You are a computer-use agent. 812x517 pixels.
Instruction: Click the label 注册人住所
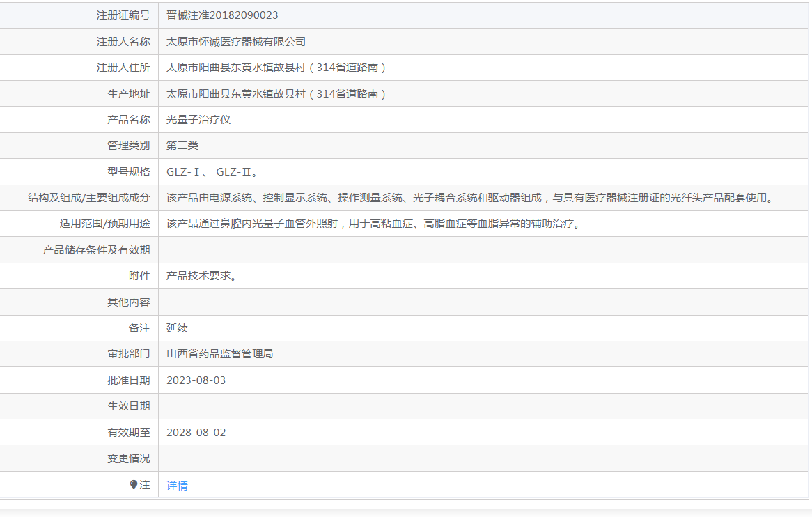coord(123,68)
